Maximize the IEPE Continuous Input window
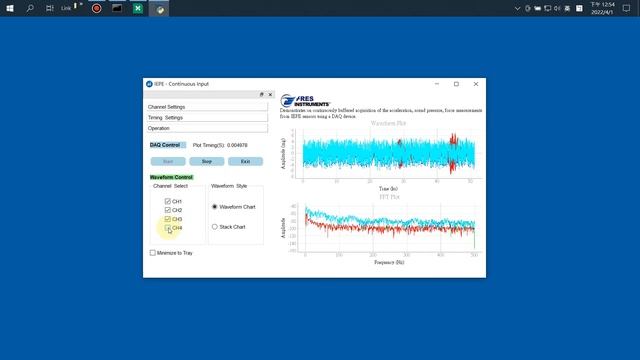This screenshot has width=640, height=360. click(x=456, y=84)
